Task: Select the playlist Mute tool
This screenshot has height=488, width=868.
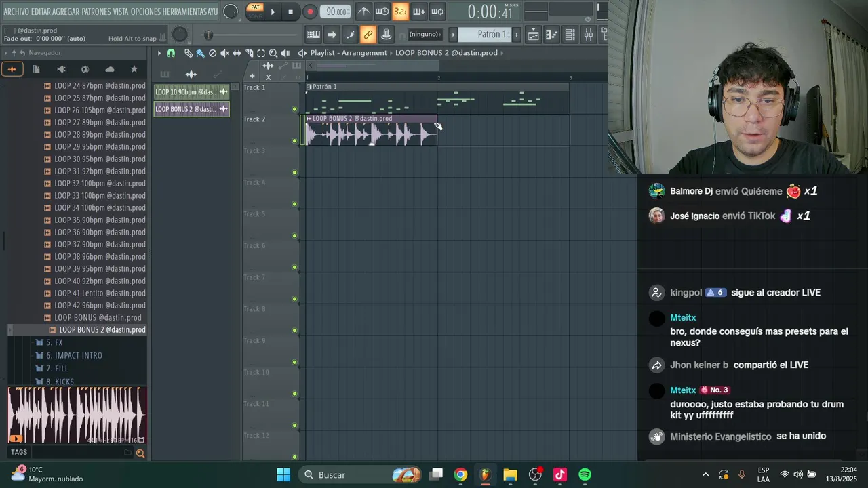Action: click(224, 53)
